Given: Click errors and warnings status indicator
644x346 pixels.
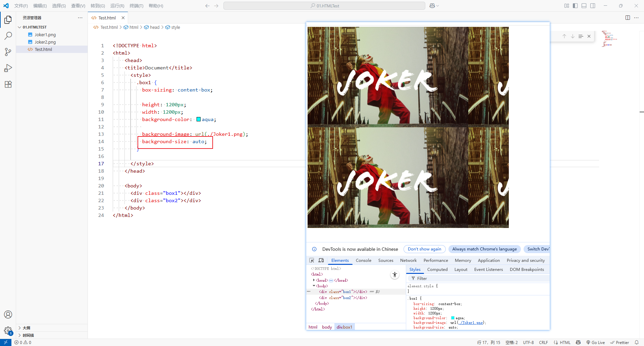Looking at the screenshot, I should coord(23,342).
